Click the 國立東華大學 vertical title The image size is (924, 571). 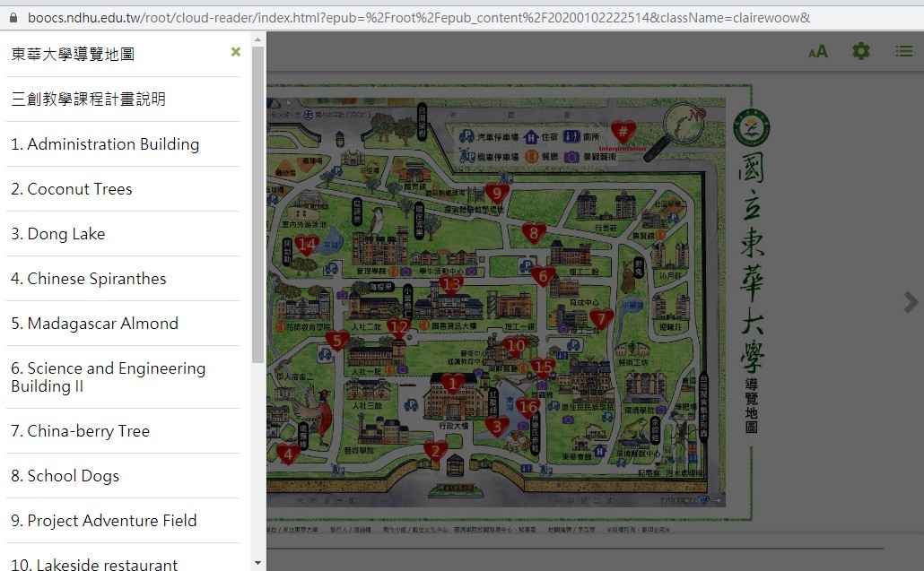pyautogui.click(x=752, y=264)
